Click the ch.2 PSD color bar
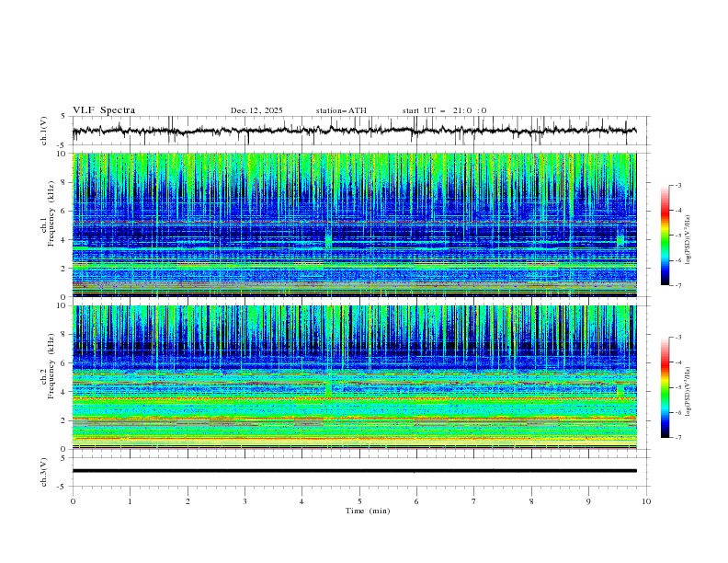Viewport: 728px width, 563px height. (665, 387)
